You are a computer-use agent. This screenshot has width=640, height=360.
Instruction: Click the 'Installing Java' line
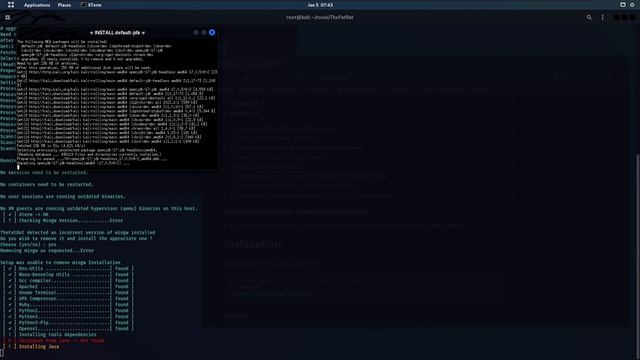31,347
